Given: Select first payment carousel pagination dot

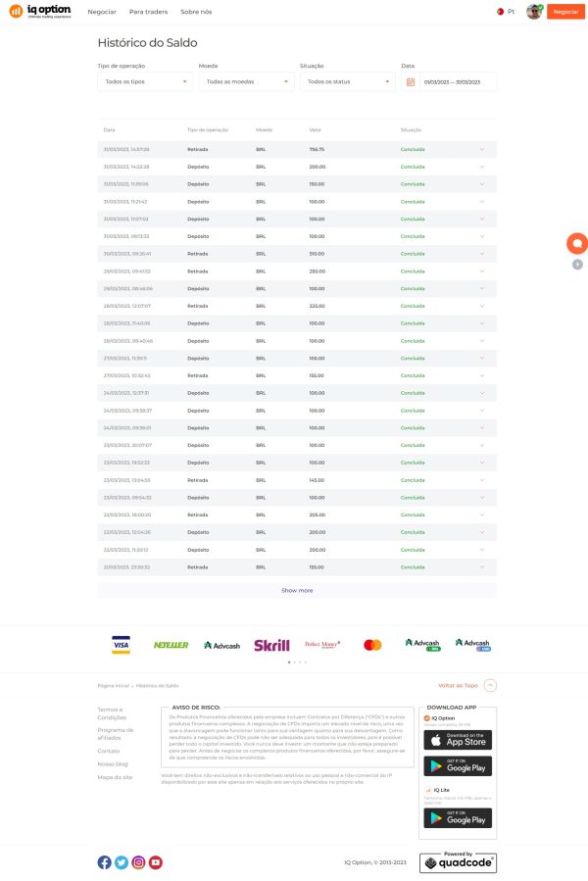Looking at the screenshot, I should [x=289, y=662].
